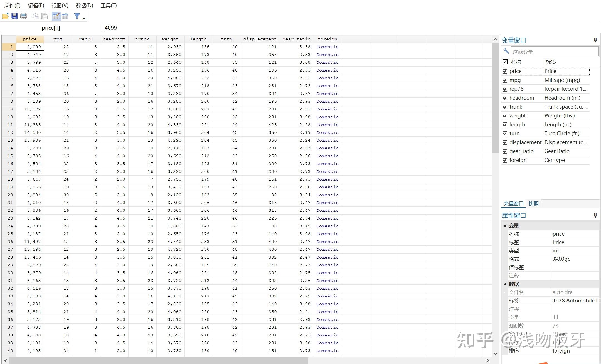Select the rep78 variable in variables list
Viewport: 601px width, 364px height.
pos(517,89)
